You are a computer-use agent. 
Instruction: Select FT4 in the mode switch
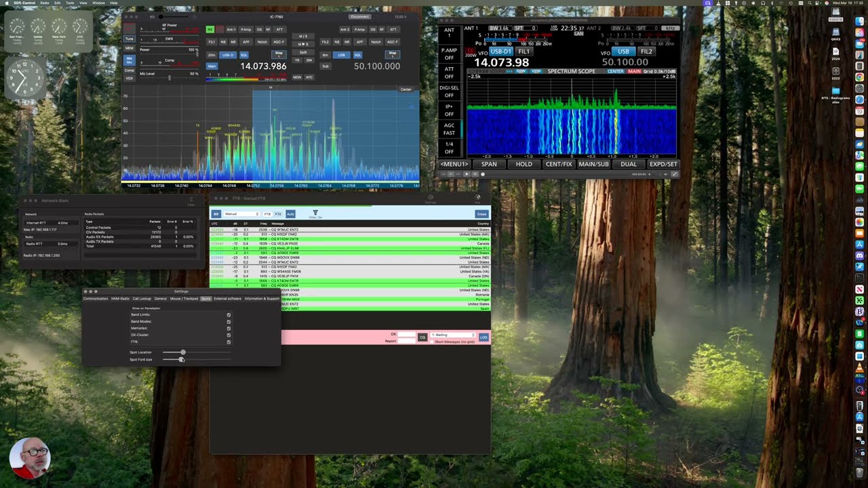278,214
